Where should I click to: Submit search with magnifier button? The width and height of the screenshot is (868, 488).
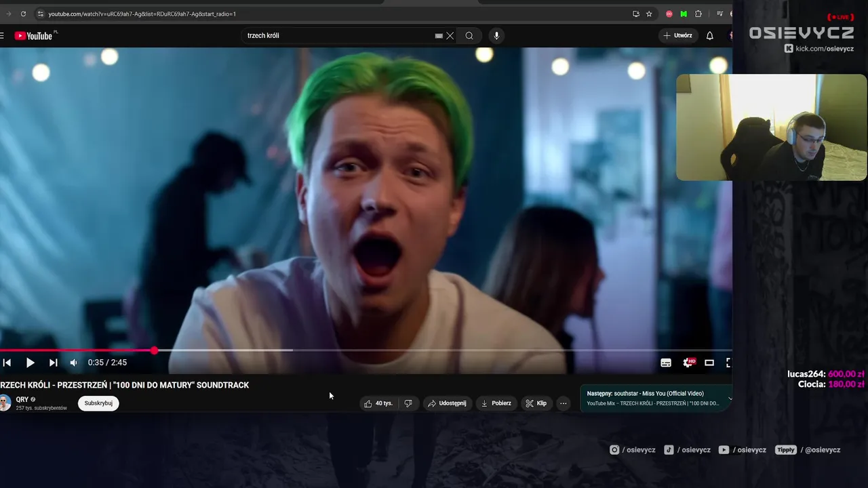pos(469,35)
